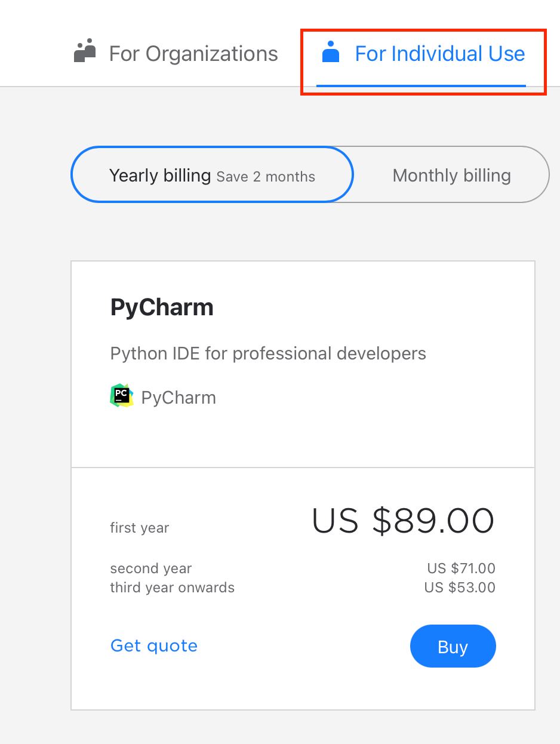This screenshot has height=744, width=560.
Task: Select the US $71.00 price
Action: click(x=461, y=568)
